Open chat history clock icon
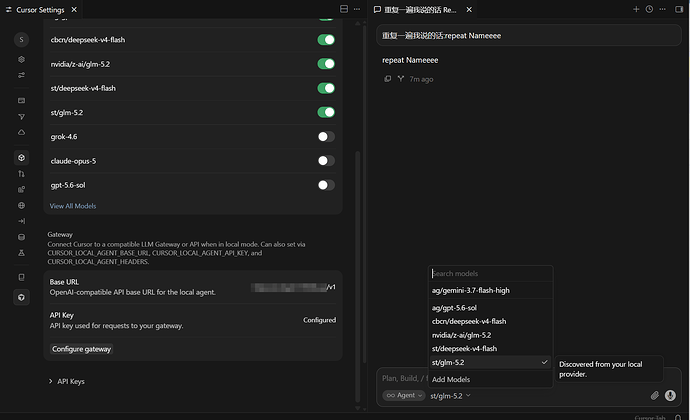The image size is (690, 420). (x=649, y=9)
